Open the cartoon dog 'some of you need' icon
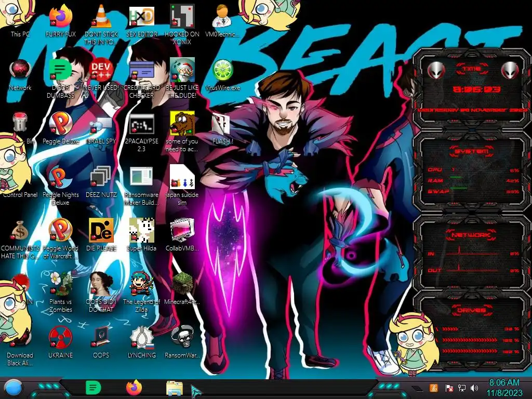 182,124
